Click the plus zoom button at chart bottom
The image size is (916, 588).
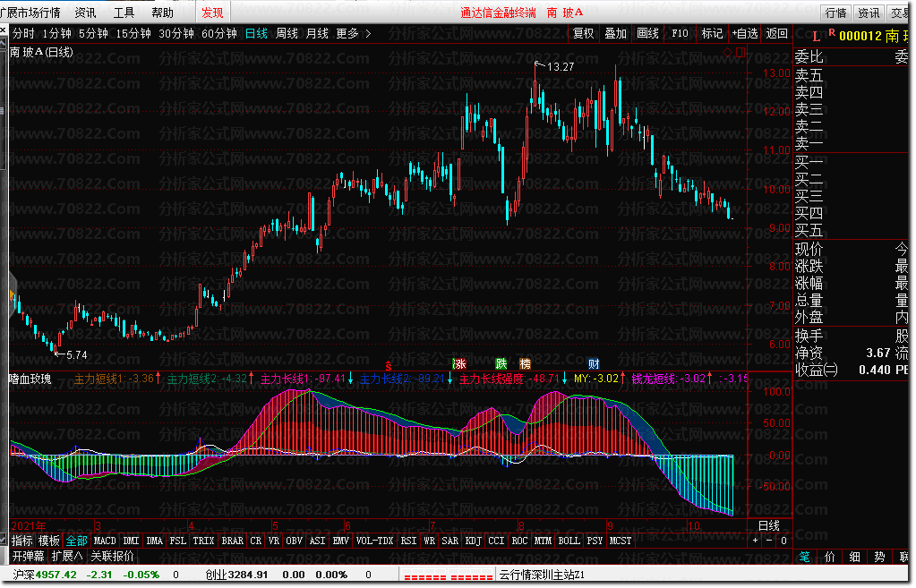756,541
